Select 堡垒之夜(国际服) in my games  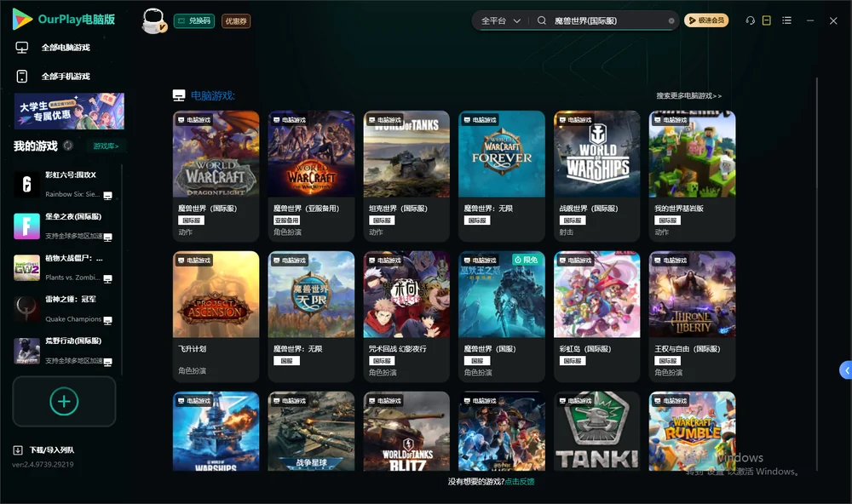(x=64, y=226)
